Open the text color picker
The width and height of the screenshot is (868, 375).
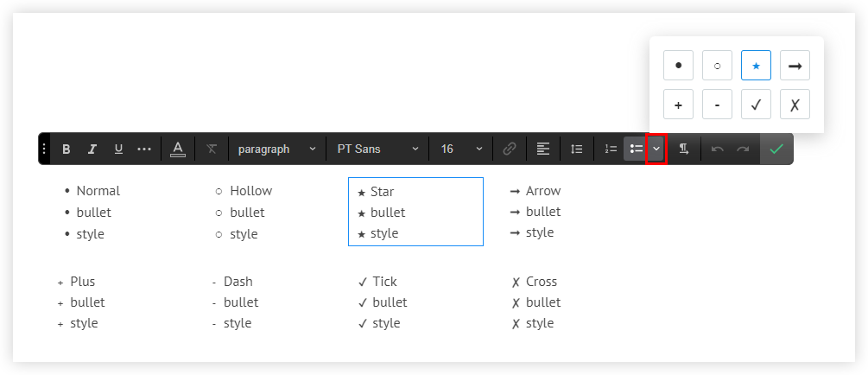pyautogui.click(x=178, y=149)
